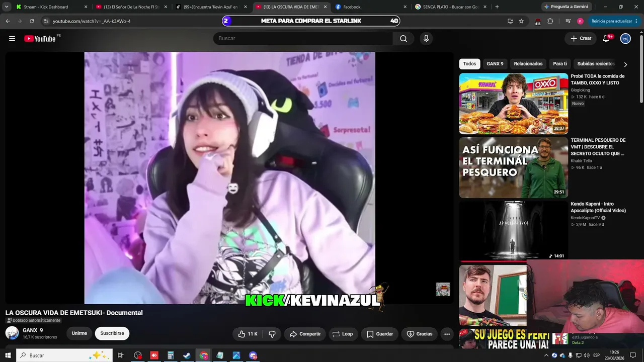Image resolution: width=644 pixels, height=362 pixels.
Task: Select the Todos filter chip
Action: coord(469,64)
